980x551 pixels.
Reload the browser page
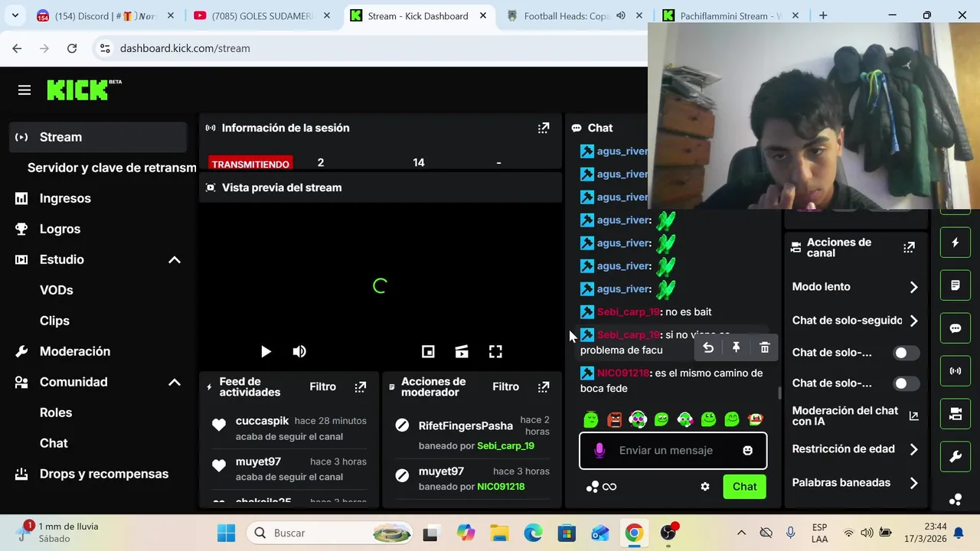click(x=72, y=48)
